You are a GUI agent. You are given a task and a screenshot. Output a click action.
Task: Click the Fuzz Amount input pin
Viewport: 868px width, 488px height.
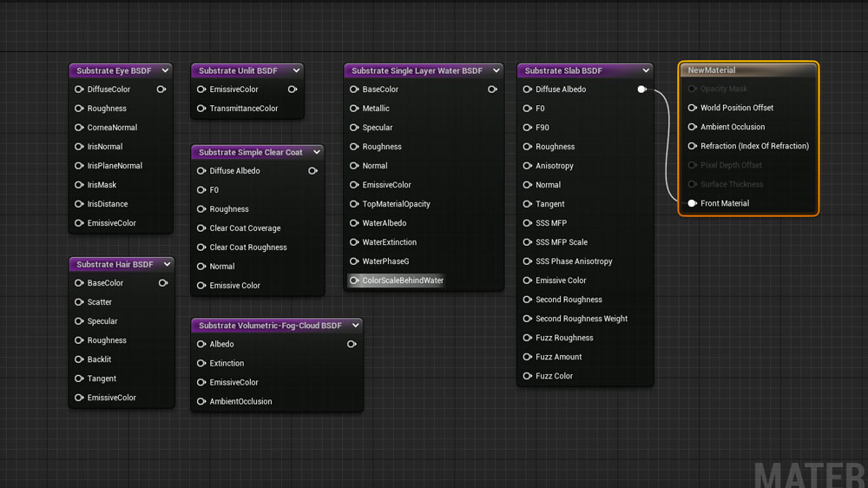coord(528,357)
